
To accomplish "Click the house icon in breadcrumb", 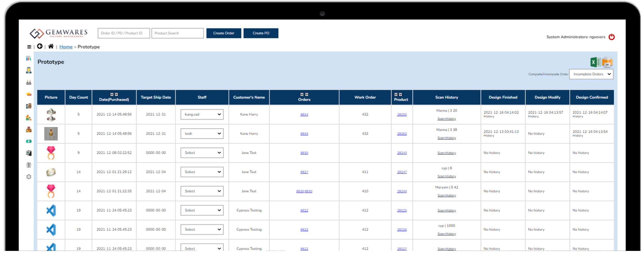I will (x=51, y=46).
